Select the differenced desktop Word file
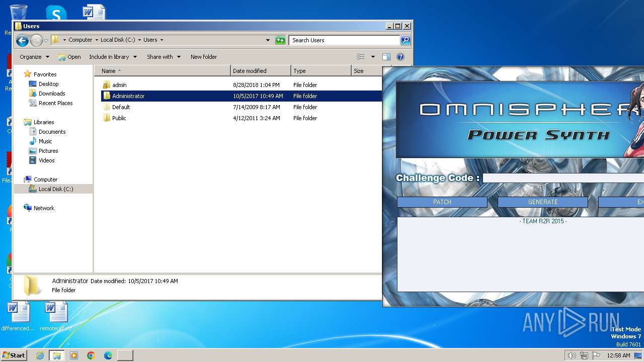644x362 pixels. pos(19,317)
